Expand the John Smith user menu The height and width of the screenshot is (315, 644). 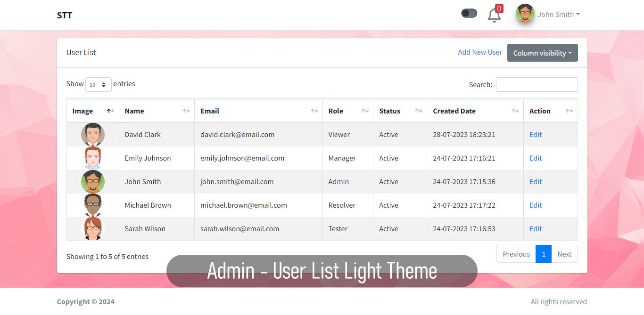pos(559,15)
